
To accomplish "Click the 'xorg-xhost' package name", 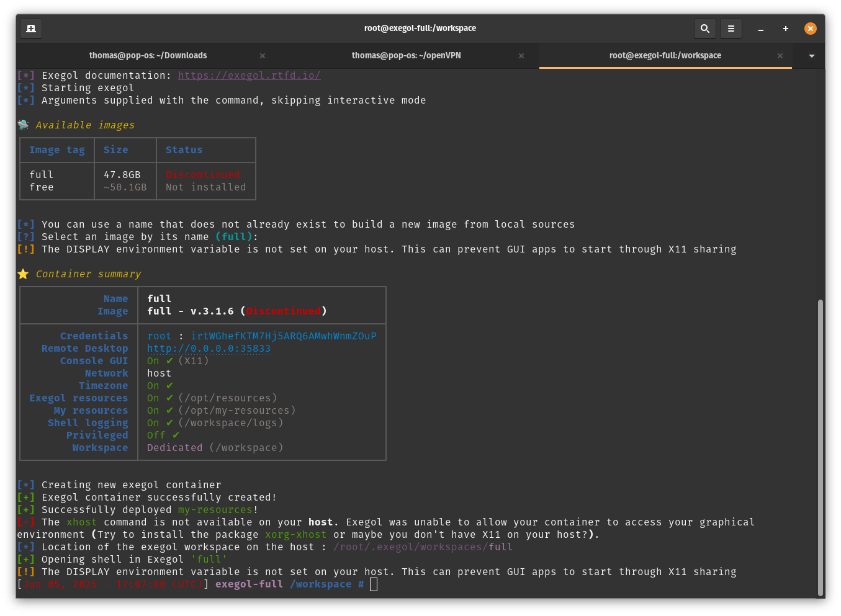I will (x=296, y=535).
